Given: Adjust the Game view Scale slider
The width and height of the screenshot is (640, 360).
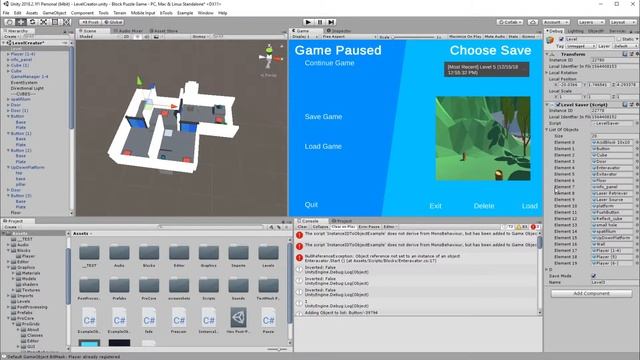Looking at the screenshot, I should pos(414,37).
